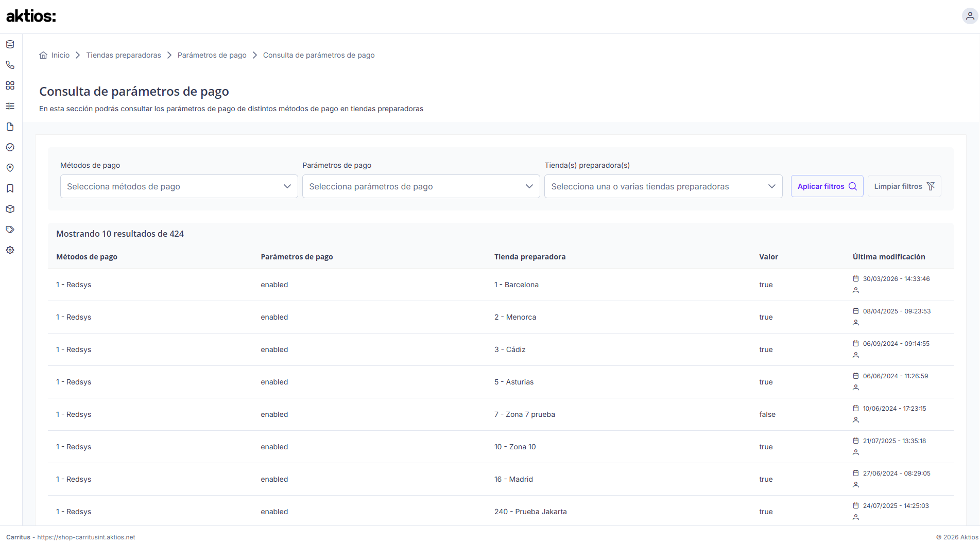The height and width of the screenshot is (544, 980).
Task: Expand the Parámetros de pago dropdown
Action: tap(421, 186)
